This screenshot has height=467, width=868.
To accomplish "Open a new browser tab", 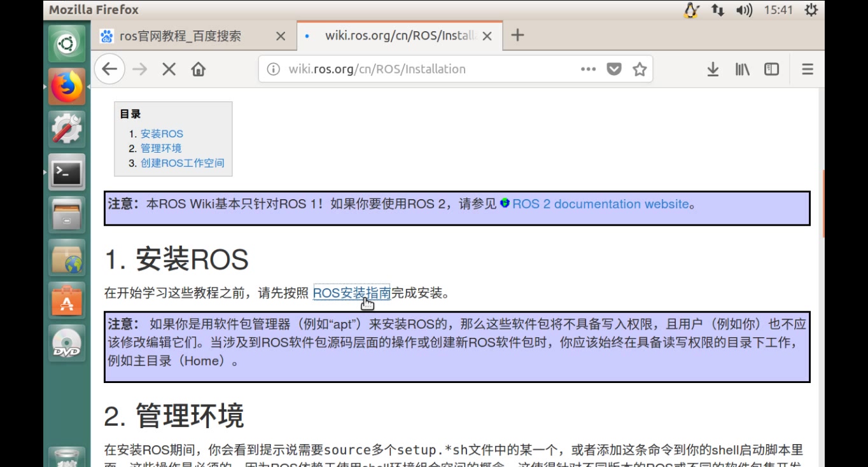I will [x=517, y=36].
